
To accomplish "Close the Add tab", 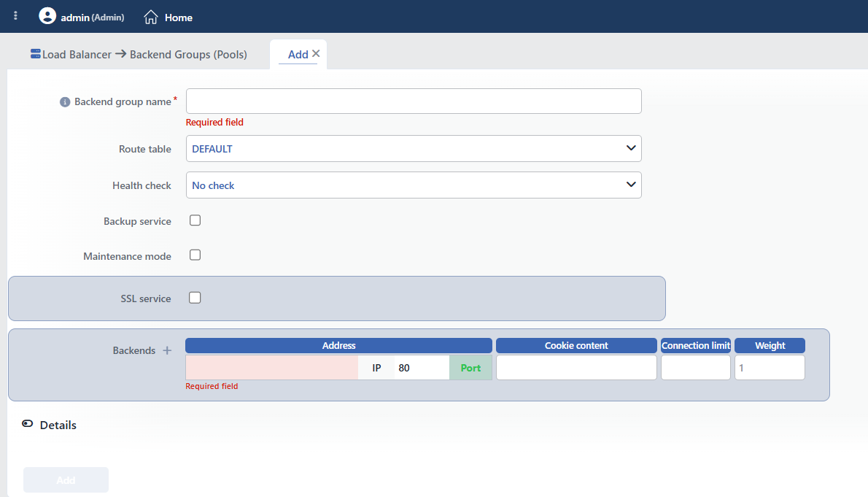I will pyautogui.click(x=316, y=53).
